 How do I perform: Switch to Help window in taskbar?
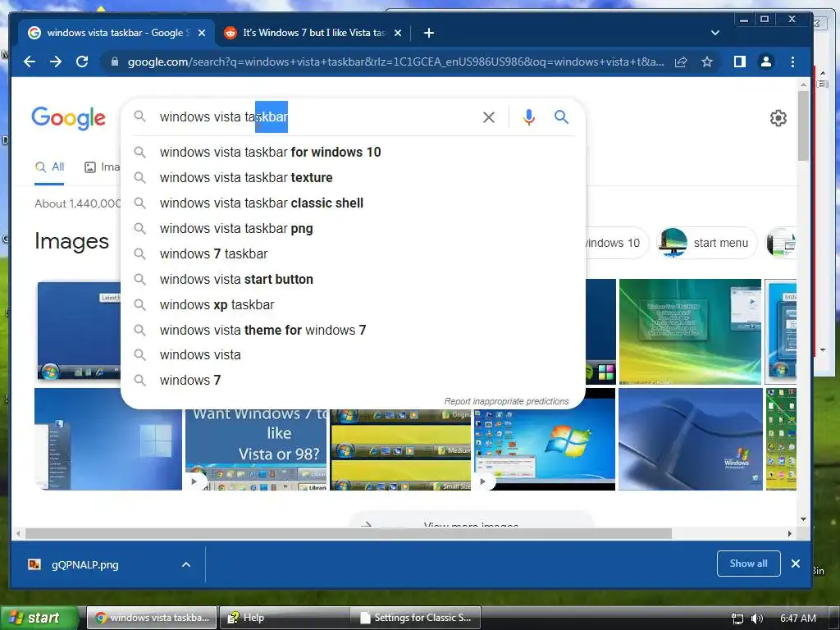284,618
